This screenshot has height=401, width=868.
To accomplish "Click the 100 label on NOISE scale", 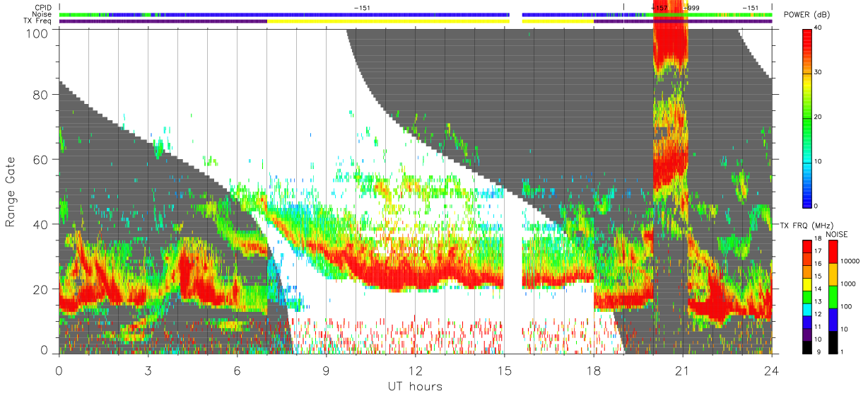I will pos(847,308).
